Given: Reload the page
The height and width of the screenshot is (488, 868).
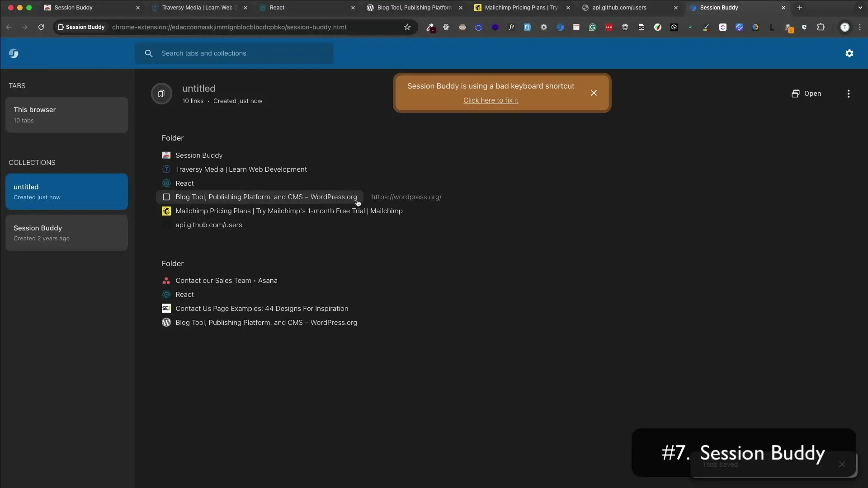Looking at the screenshot, I should [x=41, y=27].
